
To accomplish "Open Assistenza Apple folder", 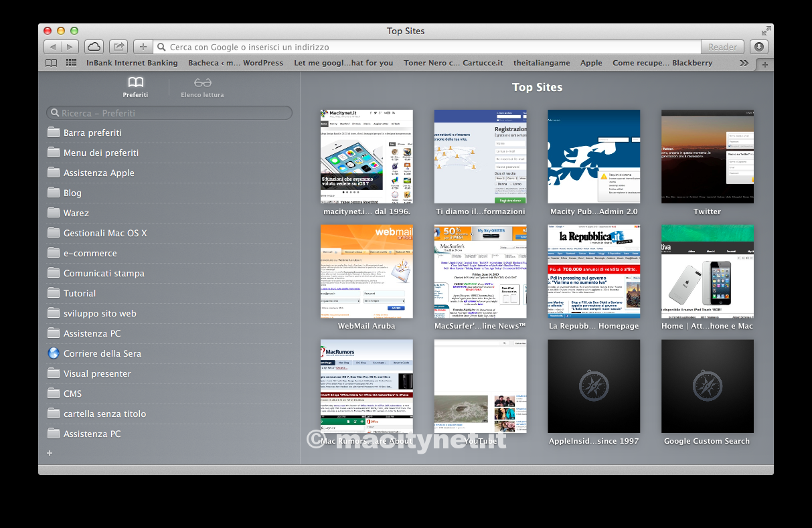I will pyautogui.click(x=169, y=173).
